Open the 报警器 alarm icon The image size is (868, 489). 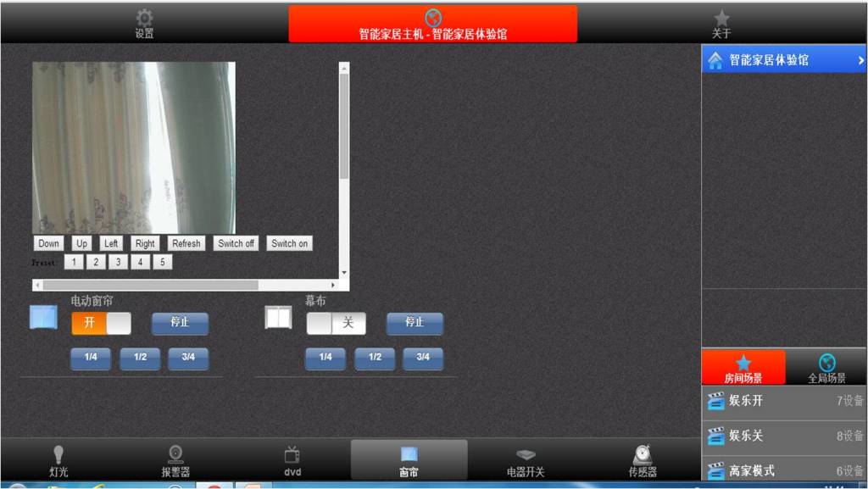[175, 455]
